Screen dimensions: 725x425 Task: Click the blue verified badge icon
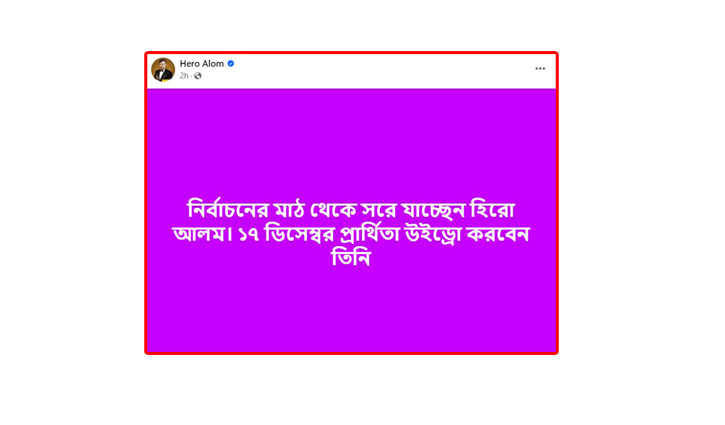231,64
